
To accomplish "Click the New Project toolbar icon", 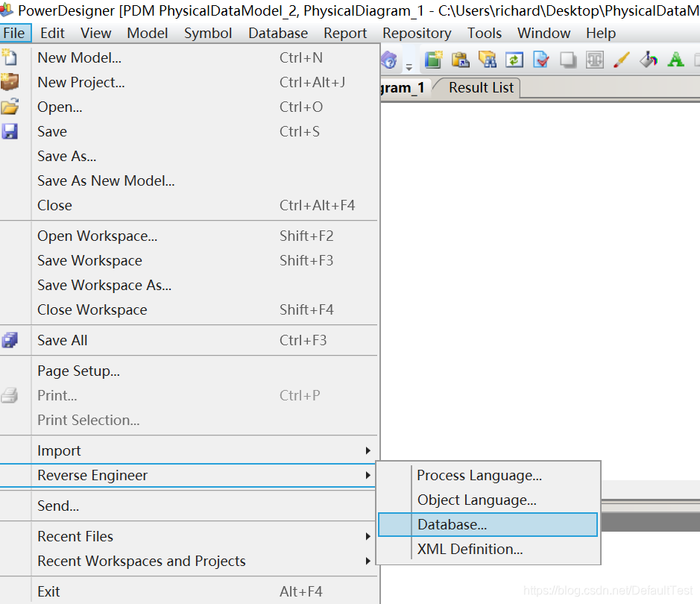I will [10, 82].
